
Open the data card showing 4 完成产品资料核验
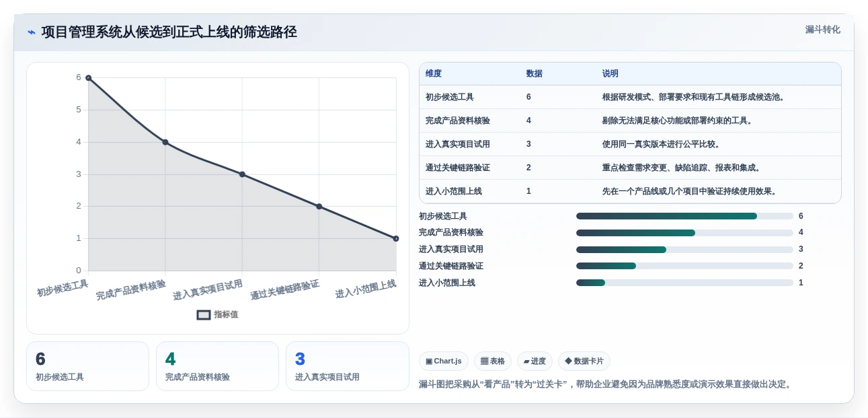tap(217, 366)
